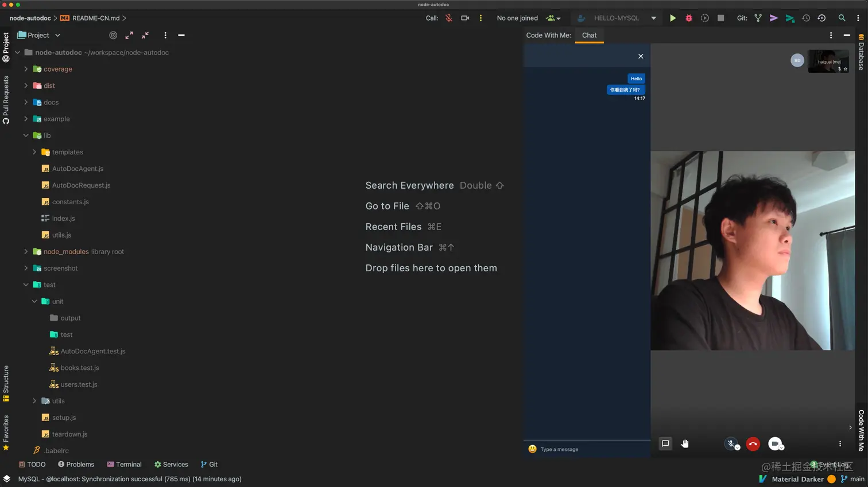Viewport: 868px width, 487px height.
Task: Open the Chat tab
Action: tap(589, 35)
